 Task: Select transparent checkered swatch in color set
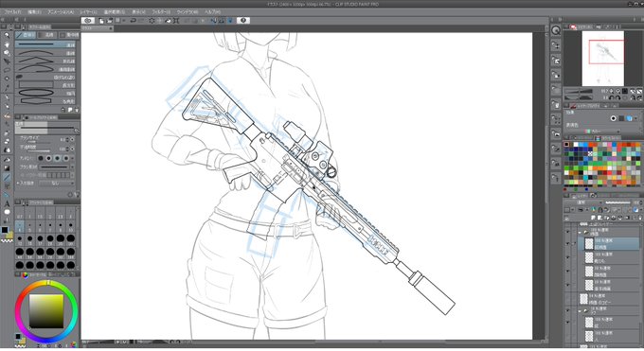coord(590,153)
